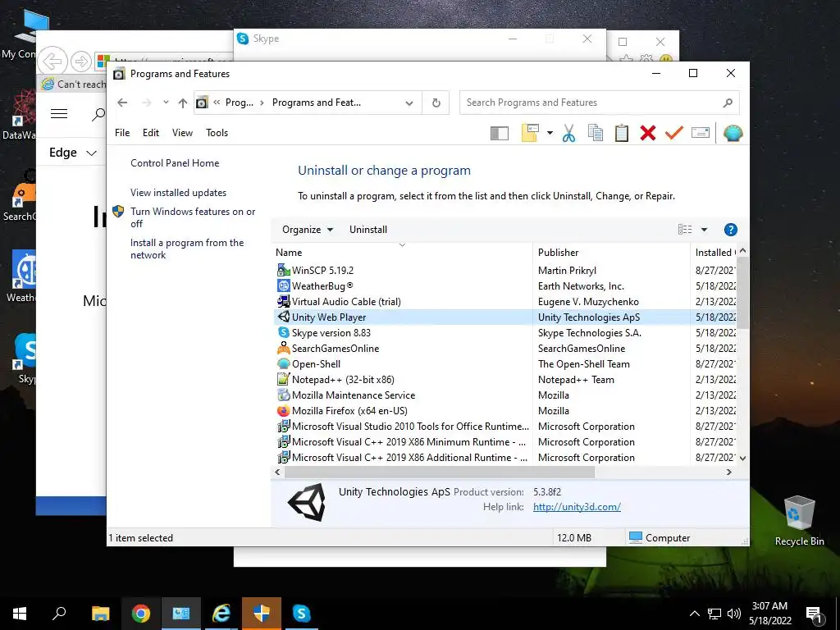Click the Up arrow navigation button
Viewport: 840px width, 630px height.
coord(183,103)
